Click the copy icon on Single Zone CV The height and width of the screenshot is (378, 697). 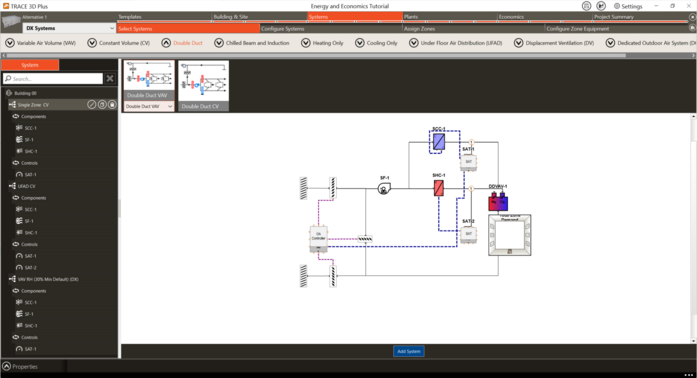pyautogui.click(x=102, y=105)
